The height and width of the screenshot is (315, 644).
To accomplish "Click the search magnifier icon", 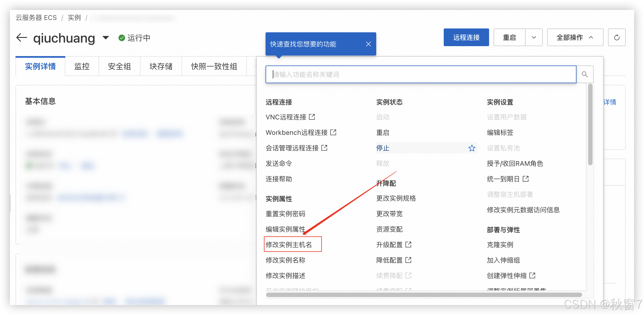I will click(585, 74).
